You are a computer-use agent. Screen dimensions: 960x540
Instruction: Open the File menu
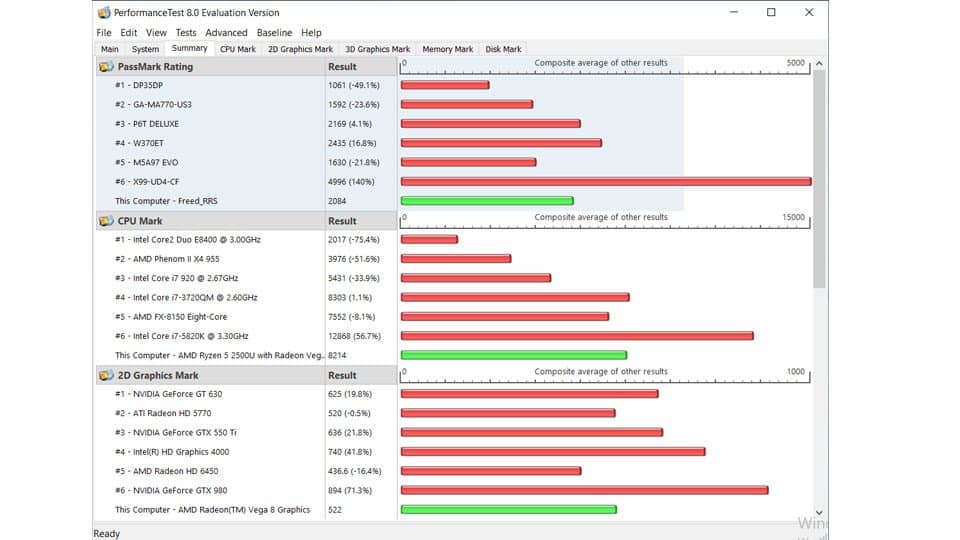tap(104, 33)
